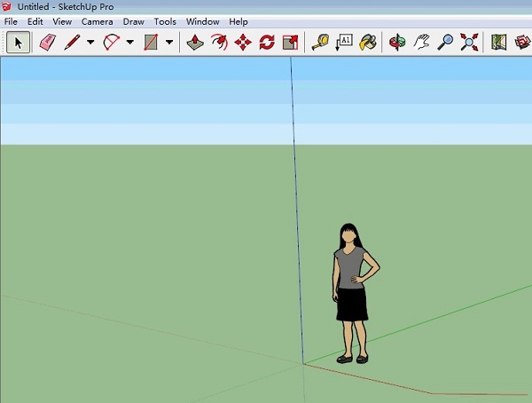Choose the Rotate tool

(x=267, y=42)
